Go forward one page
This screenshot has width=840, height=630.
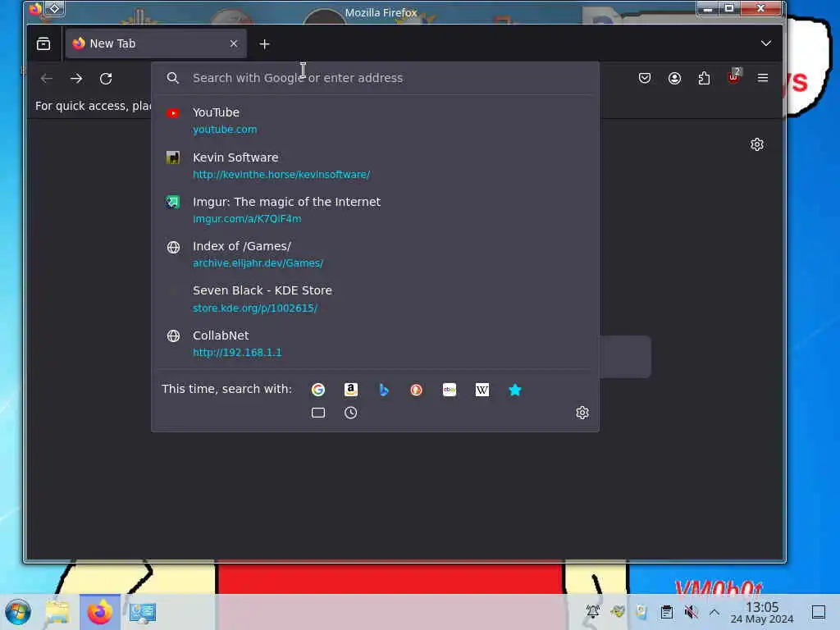click(x=76, y=78)
